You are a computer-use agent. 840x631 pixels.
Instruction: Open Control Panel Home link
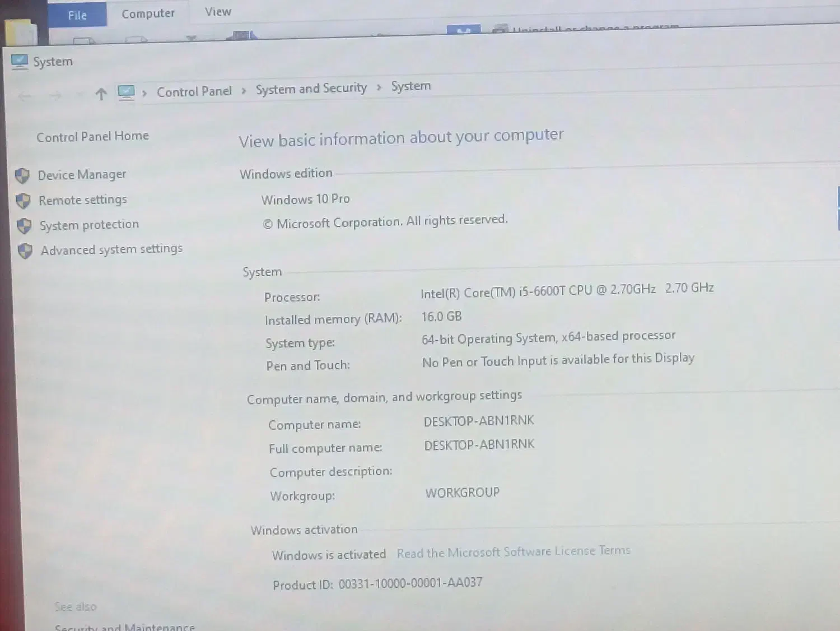[92, 136]
